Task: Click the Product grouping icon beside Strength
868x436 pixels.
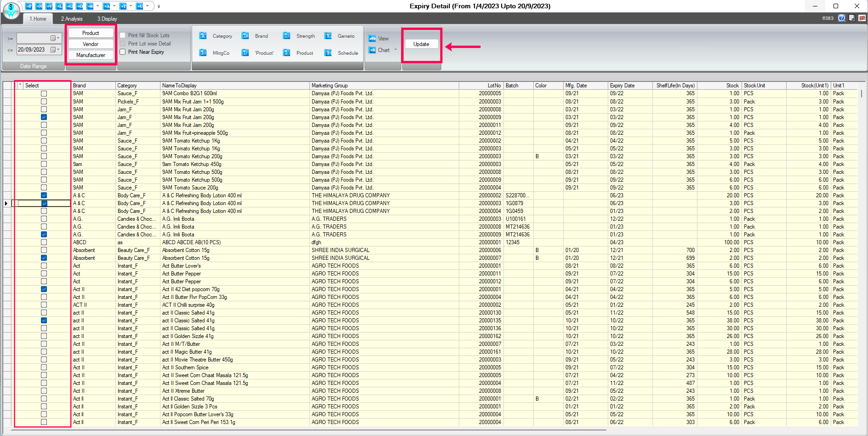Action: 286,53
